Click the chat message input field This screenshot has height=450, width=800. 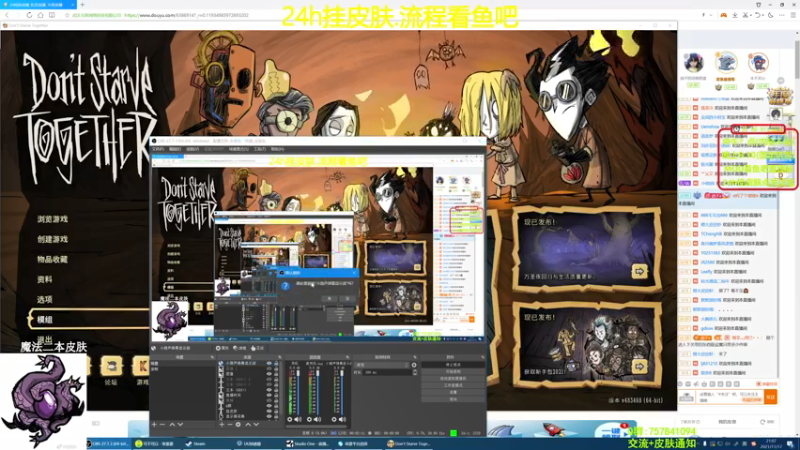click(x=730, y=396)
